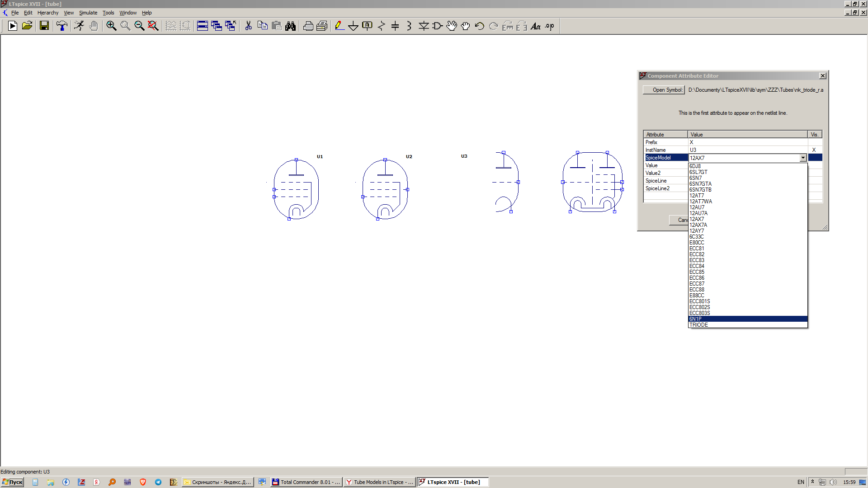Viewport: 868px width, 488px height.
Task: Open the File menu
Action: tap(15, 13)
